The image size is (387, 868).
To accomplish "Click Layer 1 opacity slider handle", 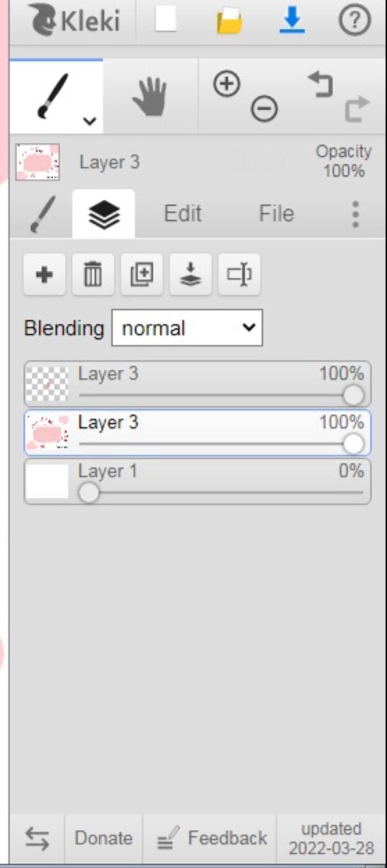I will (89, 493).
